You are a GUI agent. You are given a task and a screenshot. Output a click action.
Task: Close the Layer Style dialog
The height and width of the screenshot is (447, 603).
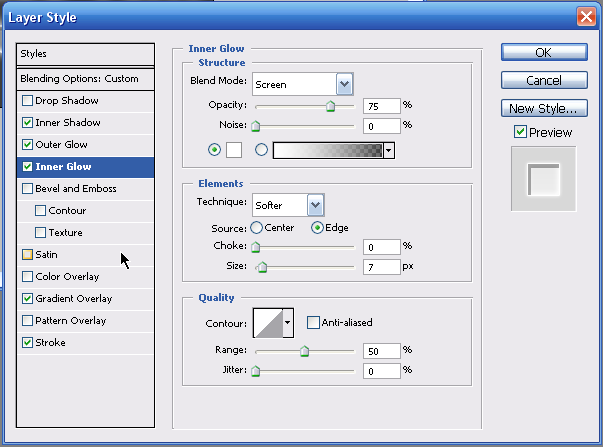tap(587, 16)
